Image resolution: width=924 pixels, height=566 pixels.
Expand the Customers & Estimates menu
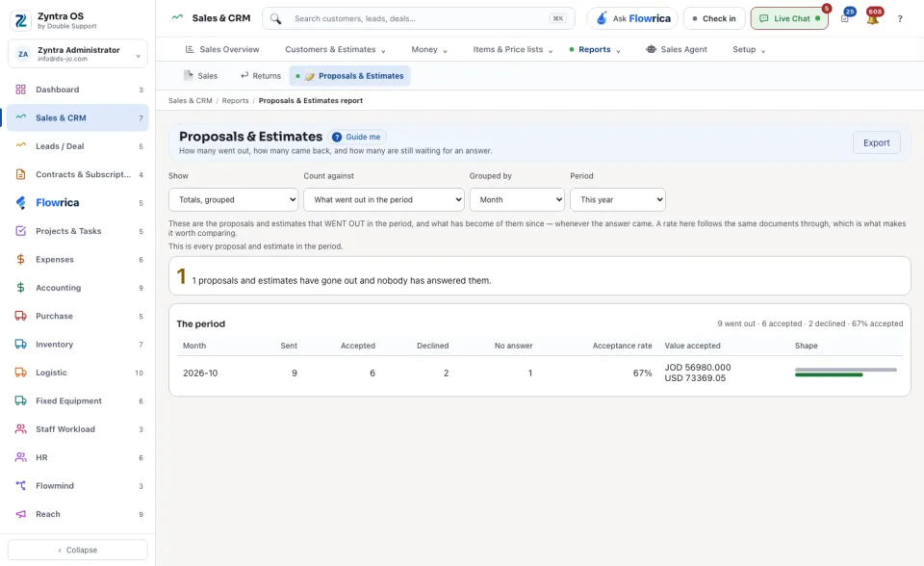pos(335,49)
